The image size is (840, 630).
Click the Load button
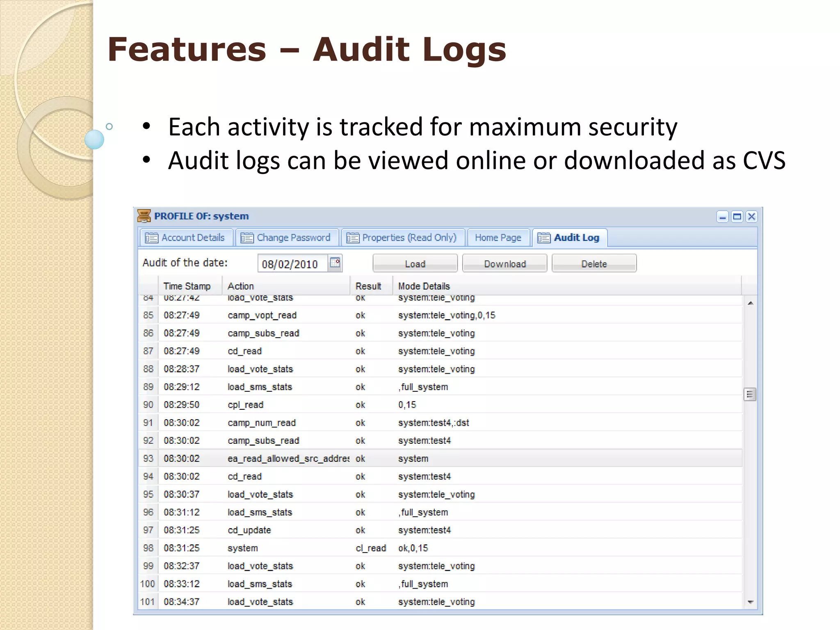click(x=415, y=264)
